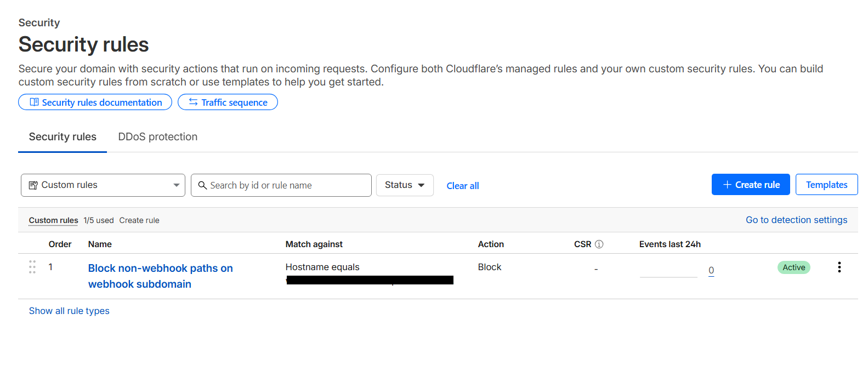Open the Templates button

[x=826, y=185]
